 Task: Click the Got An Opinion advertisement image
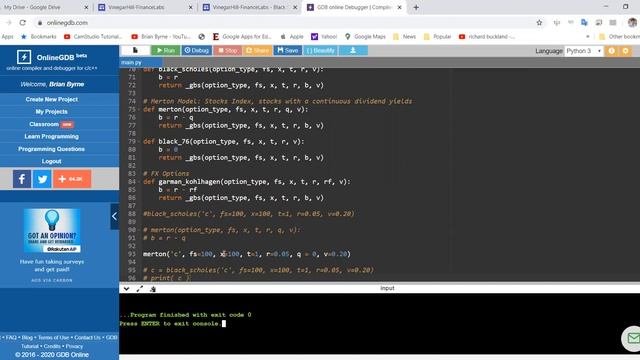pos(52,231)
